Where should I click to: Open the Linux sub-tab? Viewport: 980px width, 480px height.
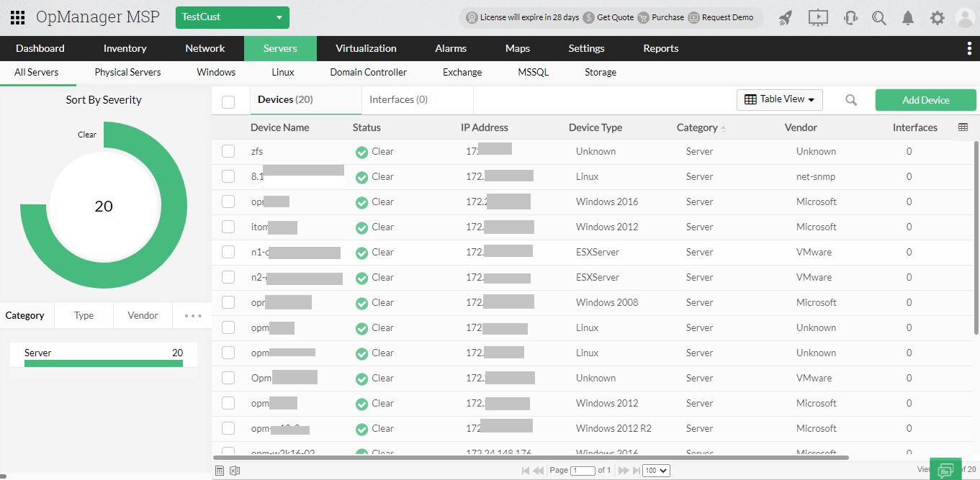[x=283, y=72]
